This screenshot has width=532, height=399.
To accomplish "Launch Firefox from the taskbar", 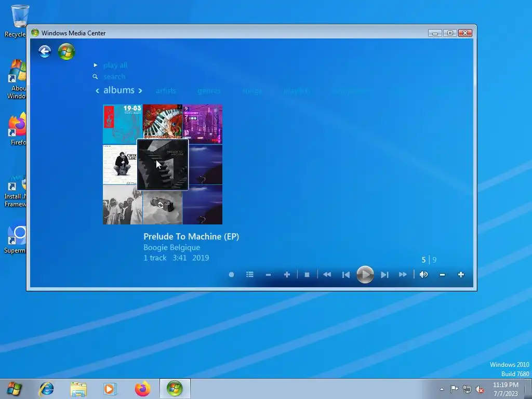I will [142, 389].
